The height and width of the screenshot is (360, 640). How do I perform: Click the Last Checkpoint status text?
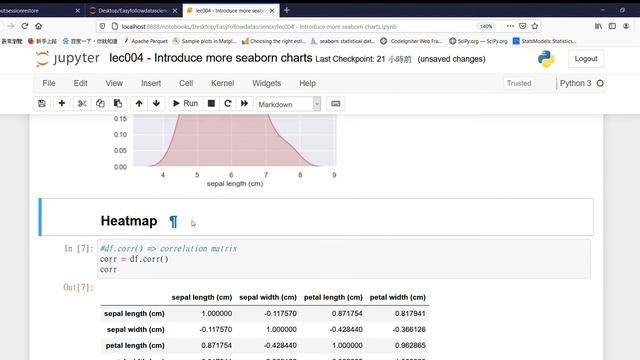[363, 59]
